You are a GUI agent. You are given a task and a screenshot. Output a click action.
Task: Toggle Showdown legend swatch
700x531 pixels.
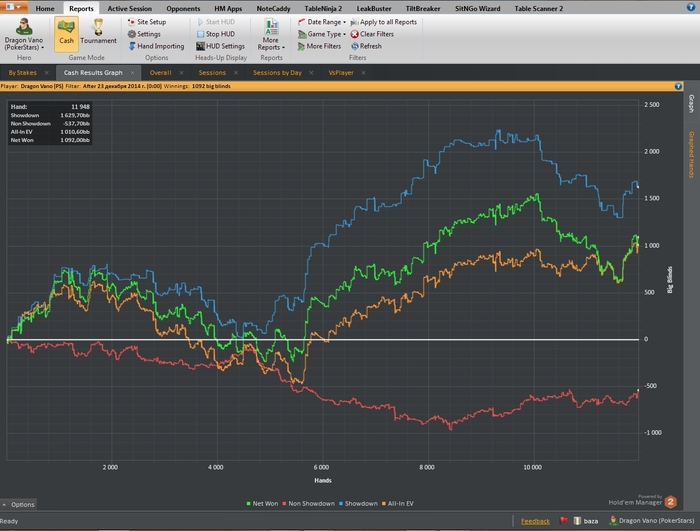tap(341, 504)
